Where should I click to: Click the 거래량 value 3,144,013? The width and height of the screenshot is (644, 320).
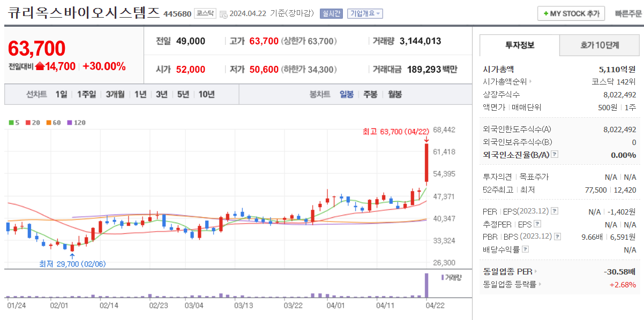coord(421,41)
